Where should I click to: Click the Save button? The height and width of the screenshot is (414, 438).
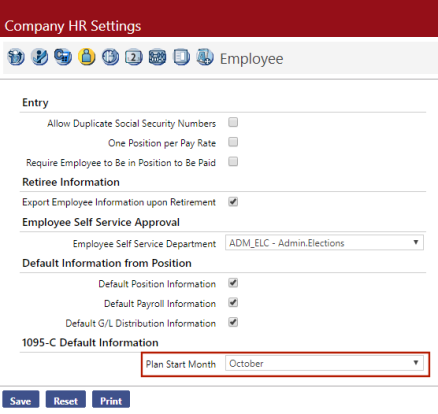(21, 400)
